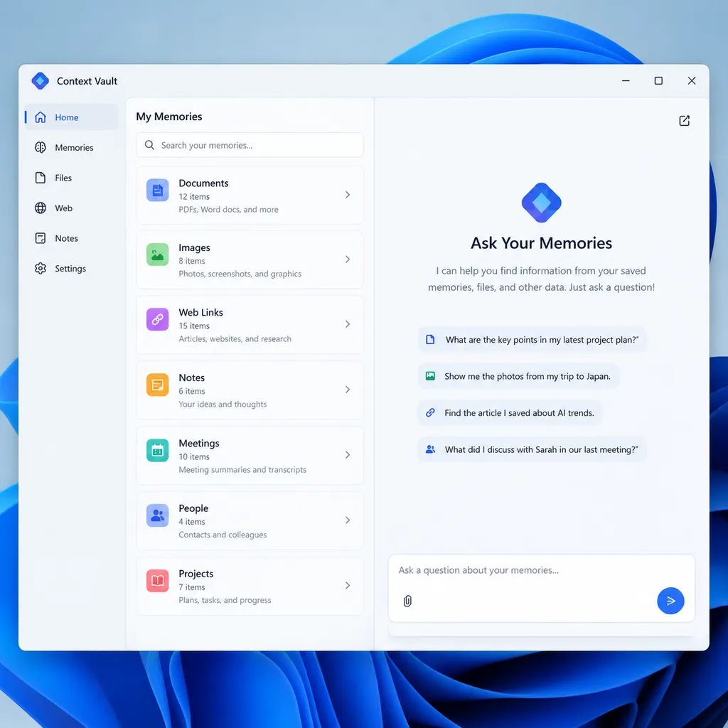Select the project plan key points suggestion
728x728 pixels.
[532, 339]
